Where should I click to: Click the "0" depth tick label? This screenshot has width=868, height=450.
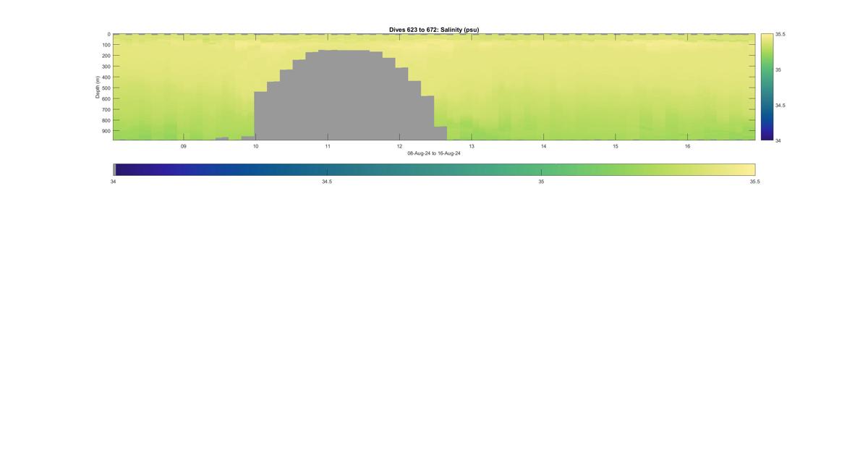click(109, 34)
